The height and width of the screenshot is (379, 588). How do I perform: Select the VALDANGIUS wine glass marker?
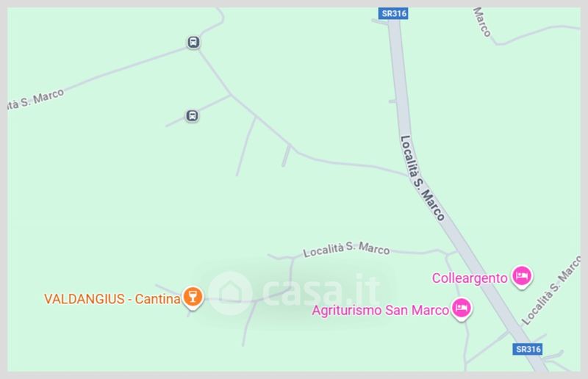(193, 297)
